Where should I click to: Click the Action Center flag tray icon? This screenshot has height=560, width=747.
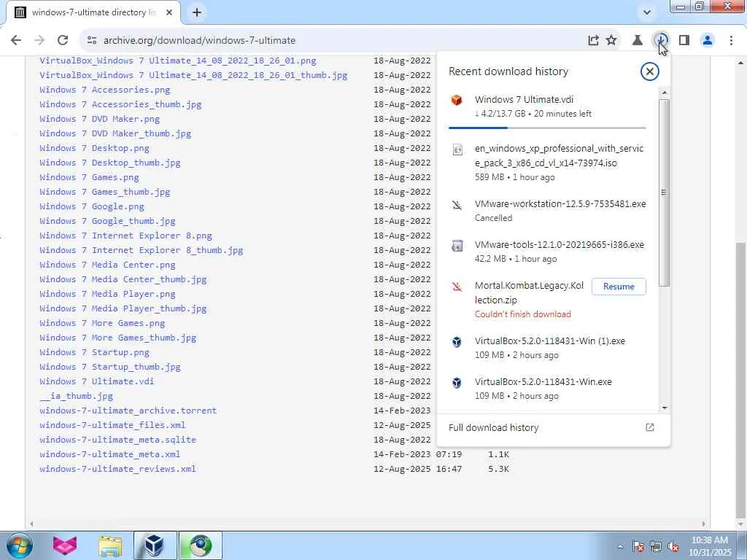pyautogui.click(x=638, y=547)
